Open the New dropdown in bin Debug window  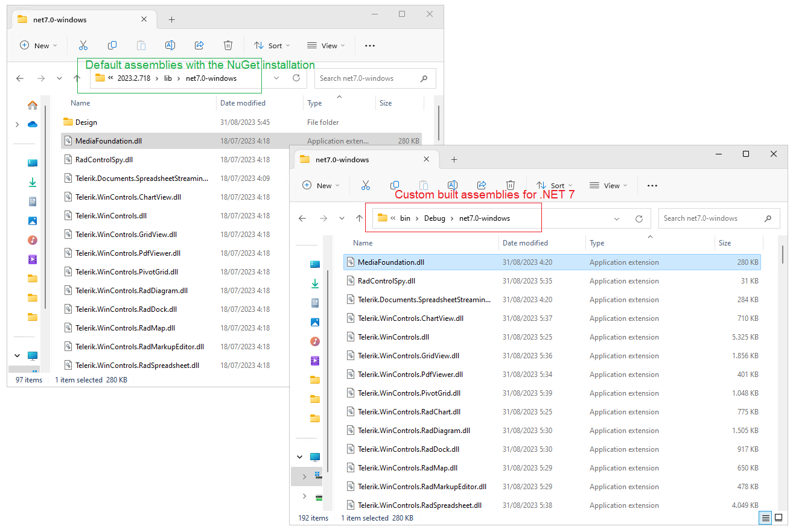321,185
